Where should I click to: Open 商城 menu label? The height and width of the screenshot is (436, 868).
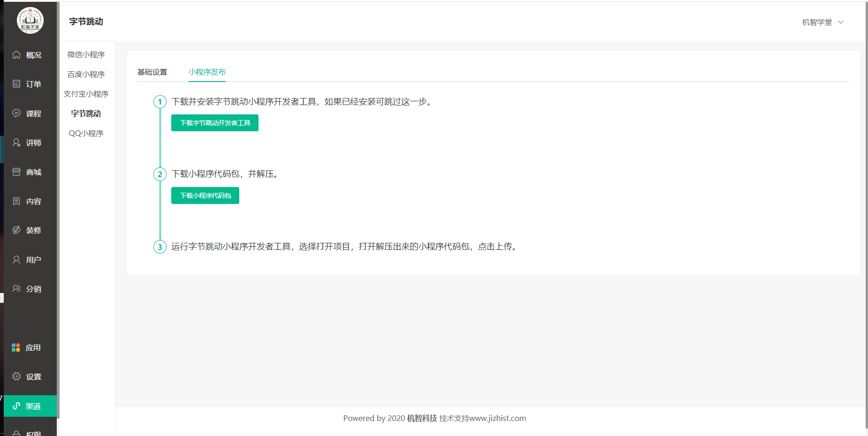(x=34, y=172)
